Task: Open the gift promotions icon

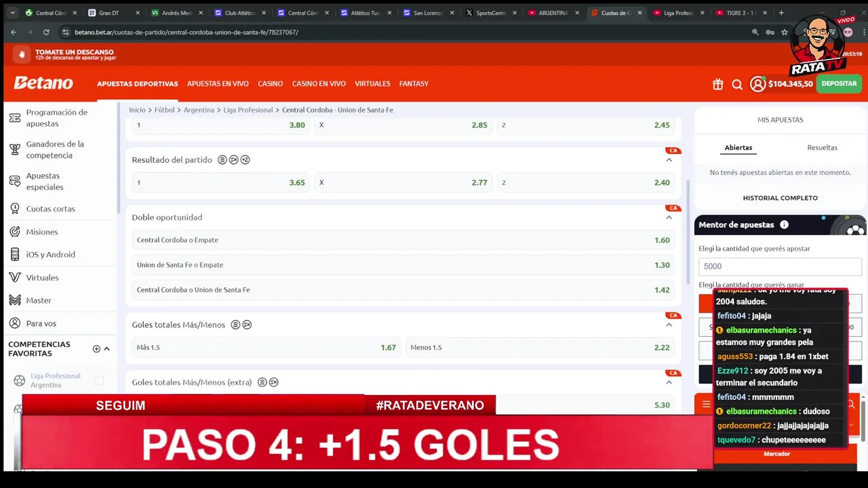Action: (x=717, y=84)
